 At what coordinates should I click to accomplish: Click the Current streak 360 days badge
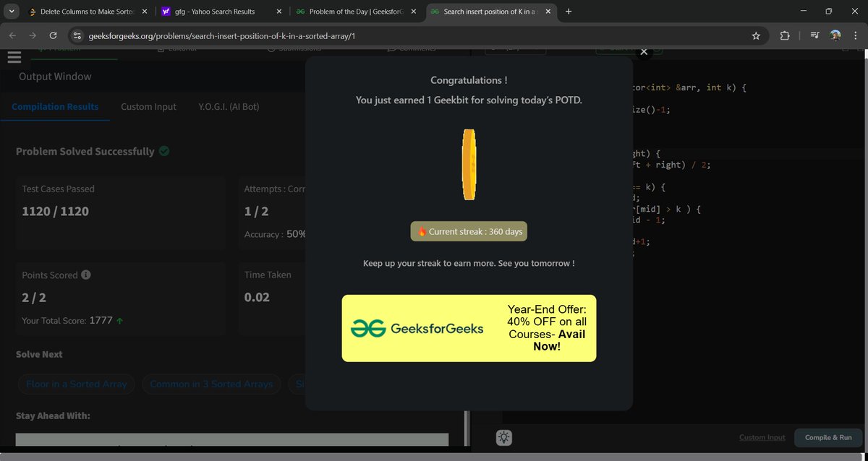coord(469,231)
